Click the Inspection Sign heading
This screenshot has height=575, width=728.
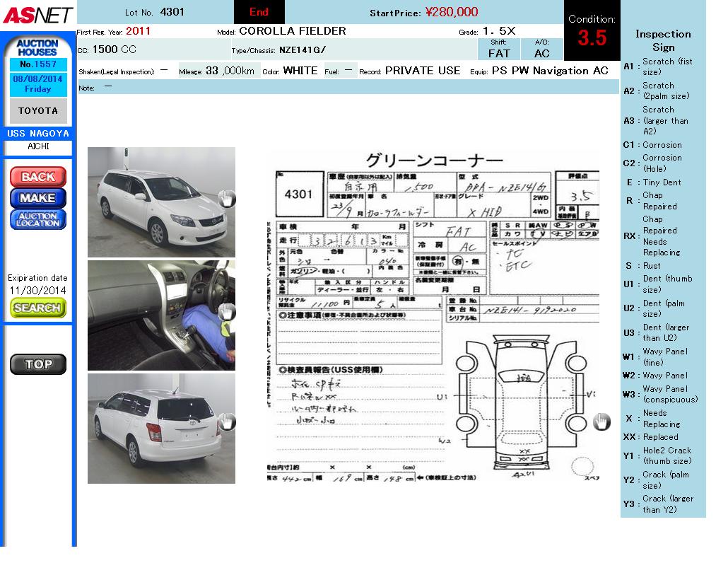(x=662, y=40)
